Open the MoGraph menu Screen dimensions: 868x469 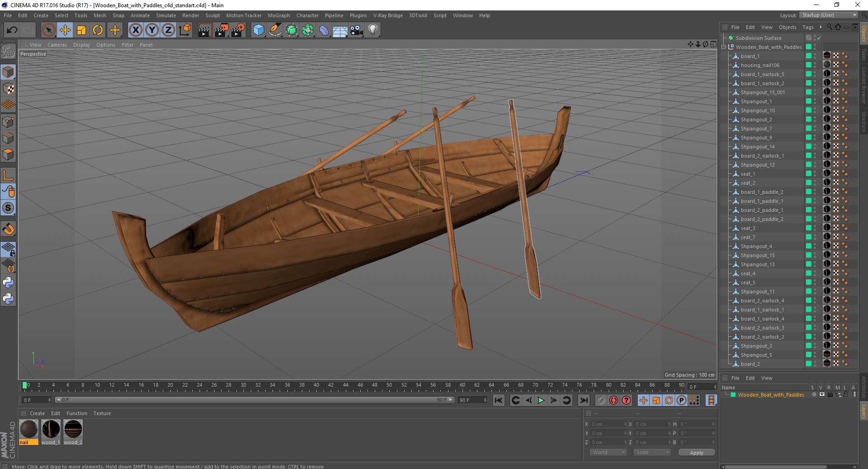[x=279, y=15]
